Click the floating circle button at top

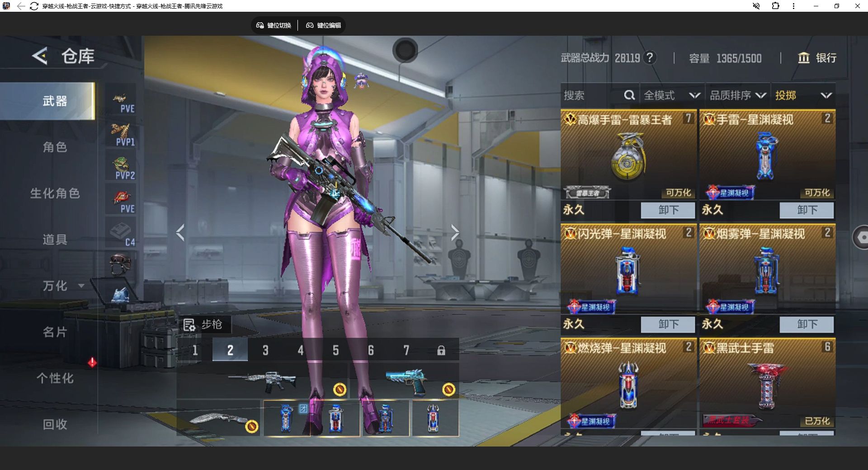click(x=405, y=50)
